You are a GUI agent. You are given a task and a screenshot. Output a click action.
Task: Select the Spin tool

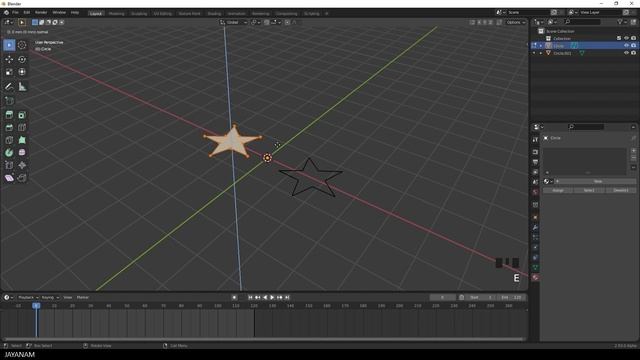(9, 153)
